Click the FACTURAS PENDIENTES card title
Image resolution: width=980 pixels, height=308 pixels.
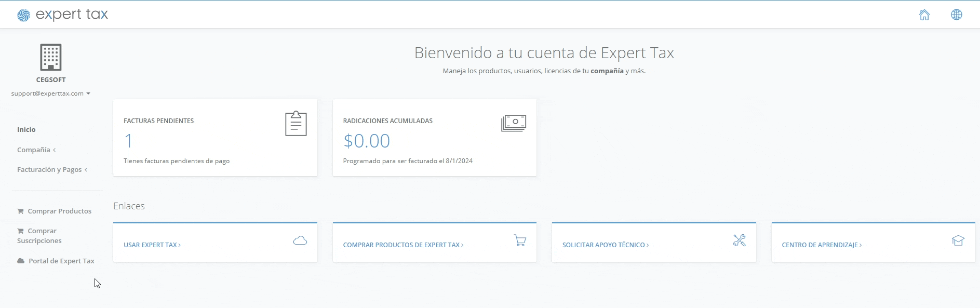(158, 121)
